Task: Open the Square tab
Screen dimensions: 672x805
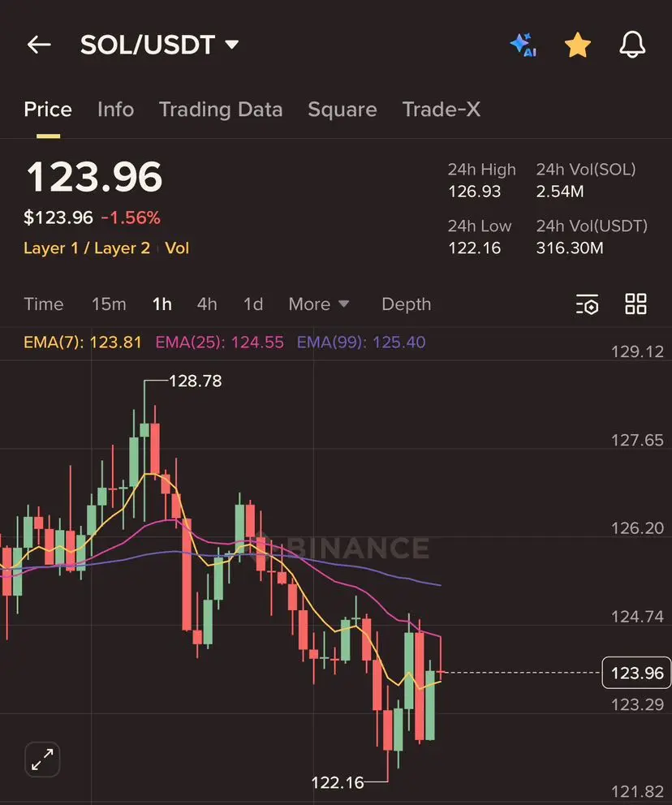Action: pyautogui.click(x=342, y=110)
